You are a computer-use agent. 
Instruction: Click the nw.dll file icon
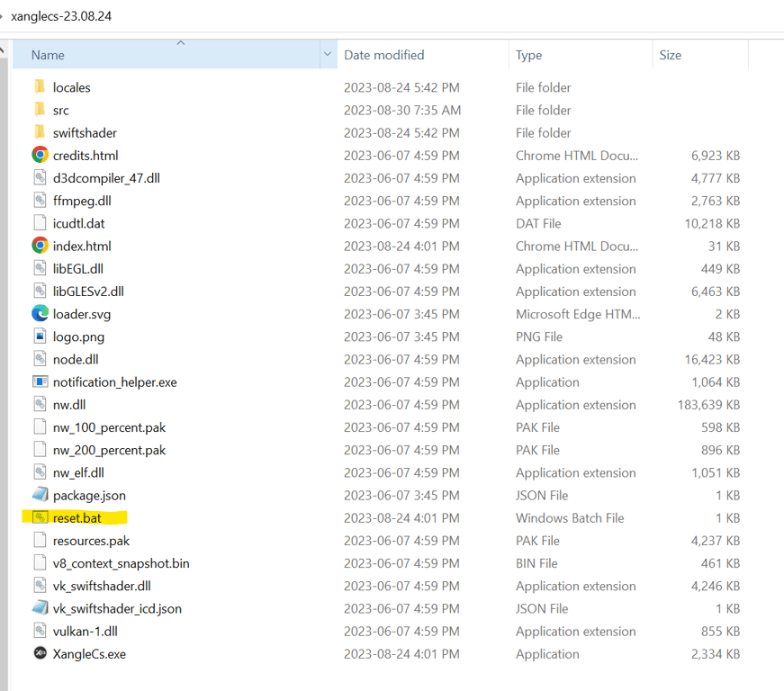point(40,404)
